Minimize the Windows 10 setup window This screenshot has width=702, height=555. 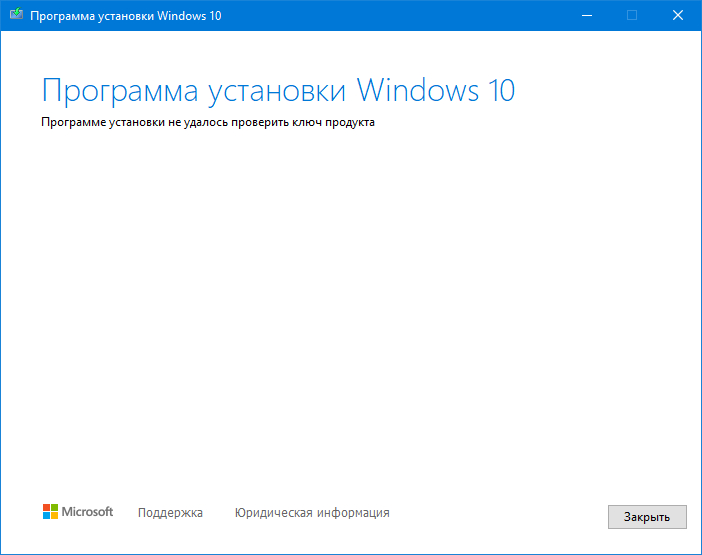[587, 16]
